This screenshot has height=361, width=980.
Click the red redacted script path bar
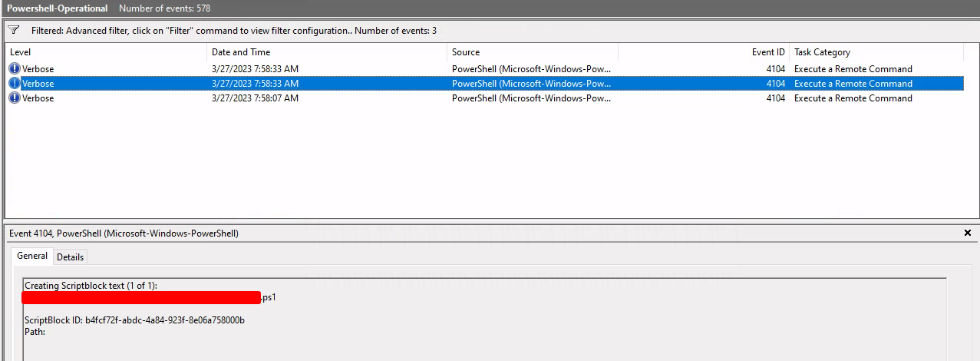point(142,297)
